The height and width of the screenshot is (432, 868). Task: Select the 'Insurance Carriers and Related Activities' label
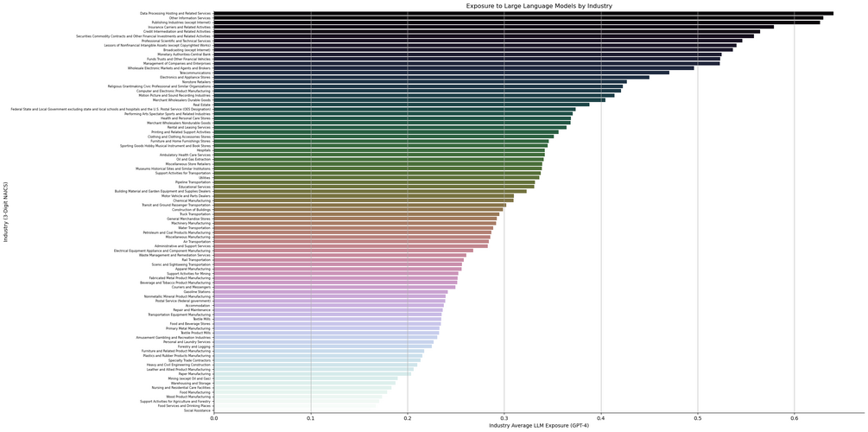point(180,27)
